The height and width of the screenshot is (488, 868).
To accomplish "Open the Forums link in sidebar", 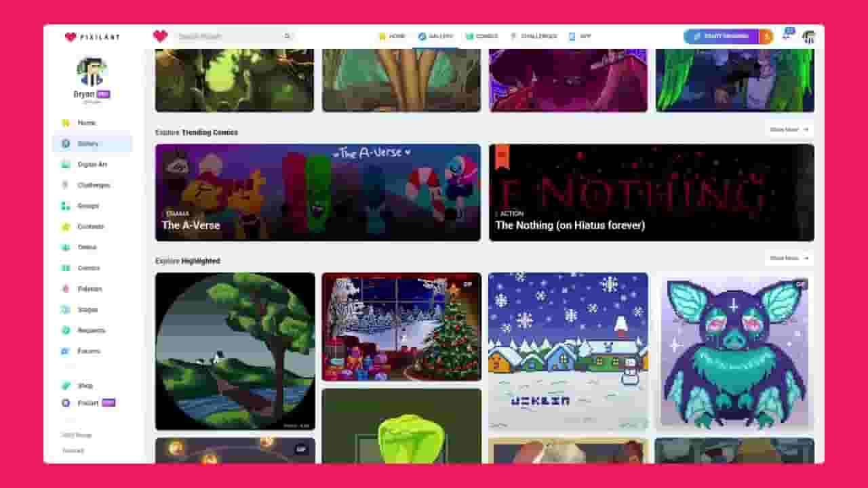I will coord(92,351).
